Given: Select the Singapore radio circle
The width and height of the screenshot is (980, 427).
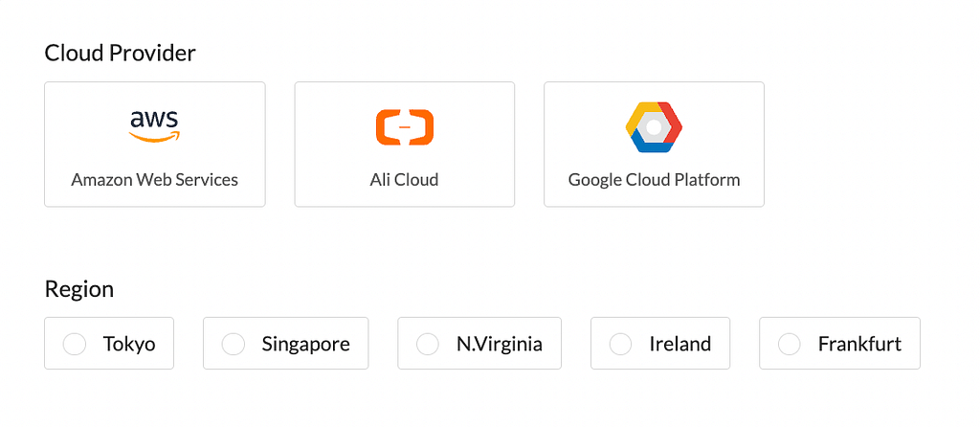Looking at the screenshot, I should click(x=234, y=344).
